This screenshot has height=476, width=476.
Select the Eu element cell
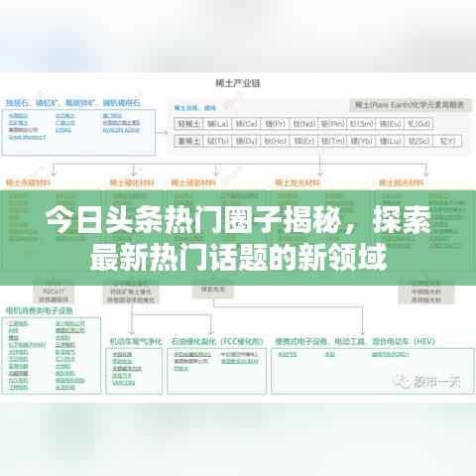coord(390,124)
